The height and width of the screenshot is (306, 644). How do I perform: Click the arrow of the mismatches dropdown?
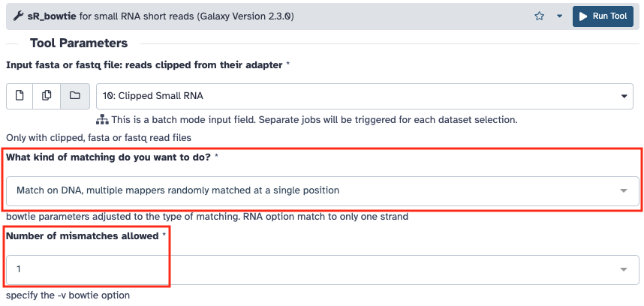[623, 270]
